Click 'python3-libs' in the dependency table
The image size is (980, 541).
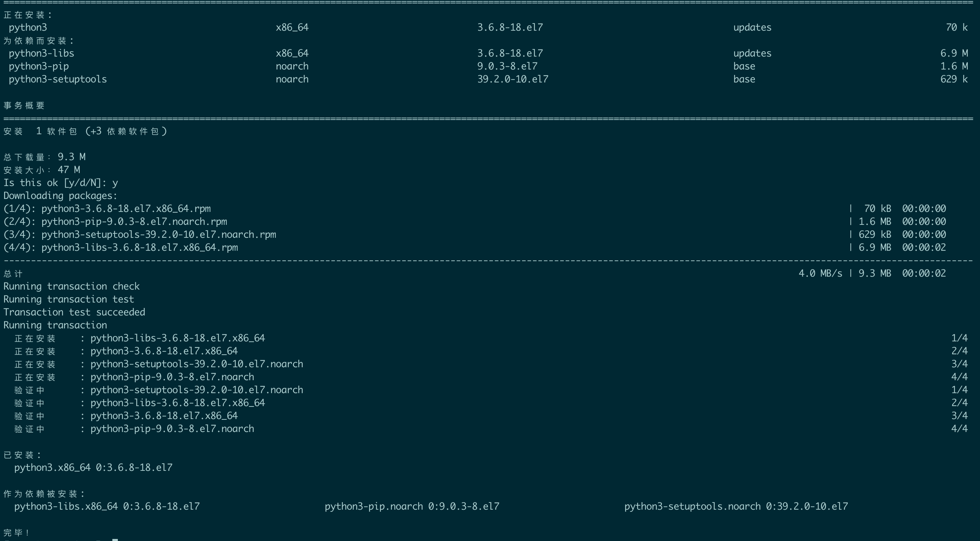pos(42,53)
